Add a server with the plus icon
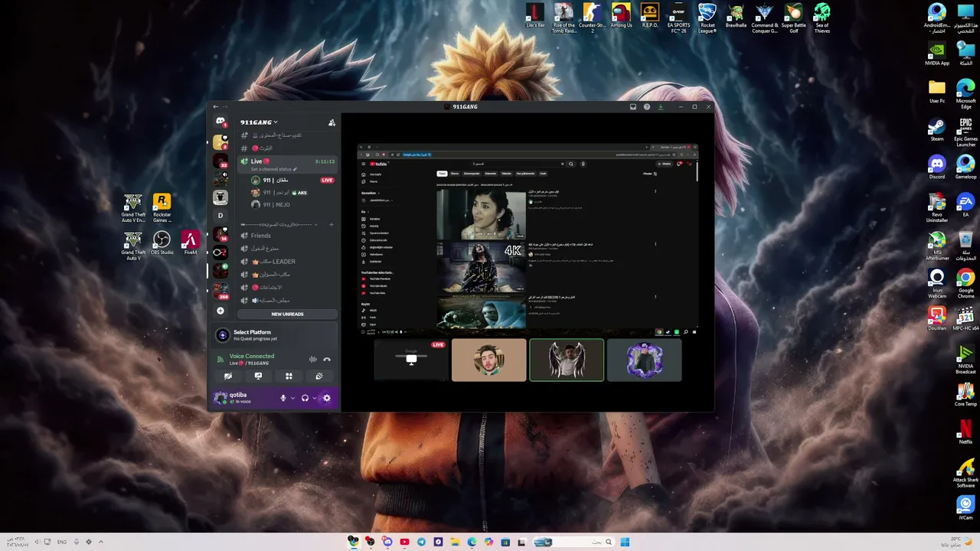 tap(220, 311)
